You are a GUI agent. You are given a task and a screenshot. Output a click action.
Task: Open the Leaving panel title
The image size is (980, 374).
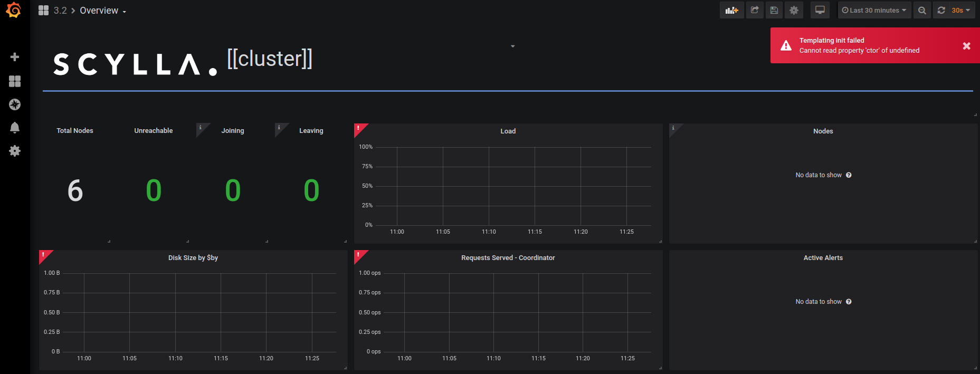tap(311, 131)
